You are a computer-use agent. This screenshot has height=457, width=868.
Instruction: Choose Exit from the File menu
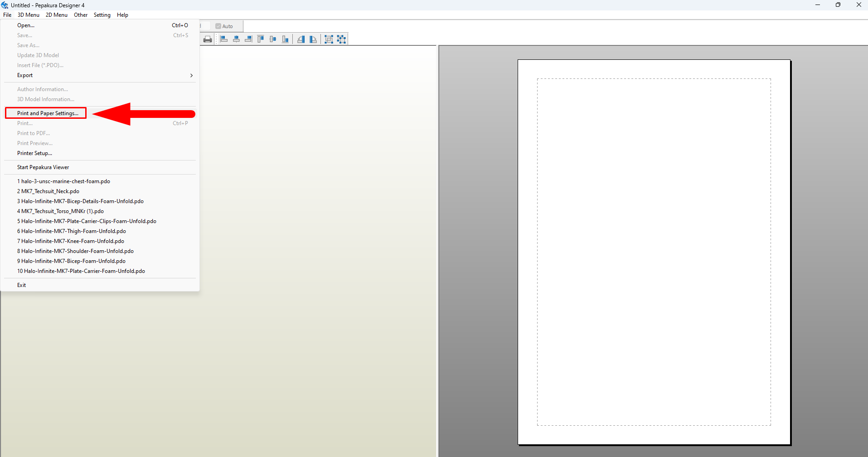[x=100, y=285]
